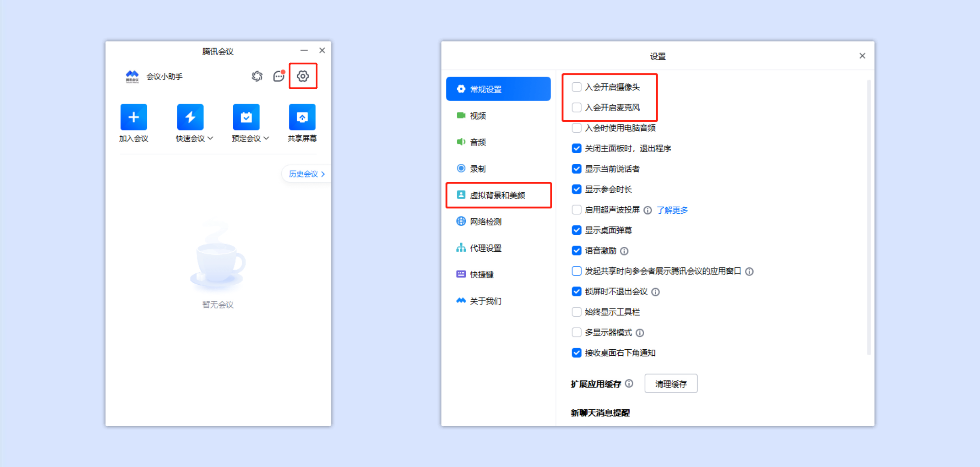Select the 常规设置 tab
Screen dimensions: 980x467
click(x=498, y=89)
